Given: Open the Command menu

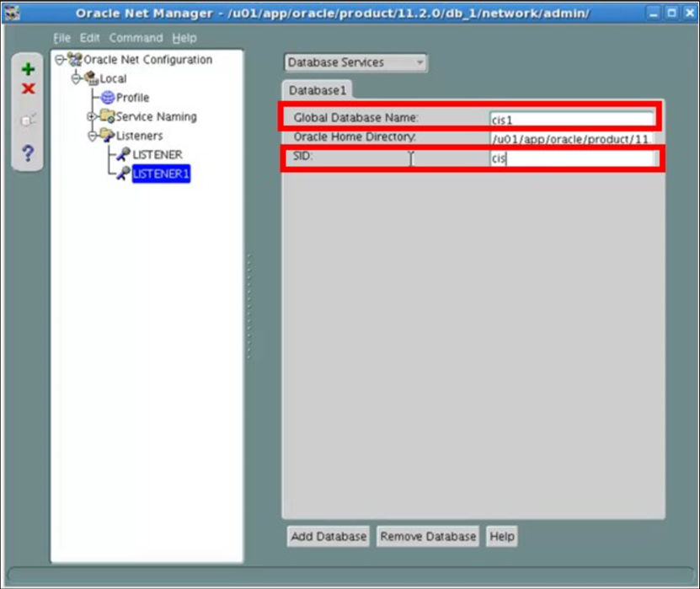Looking at the screenshot, I should point(136,38).
